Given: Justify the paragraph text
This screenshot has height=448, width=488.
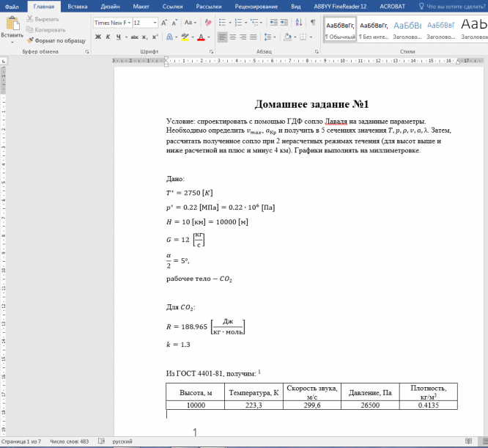Looking at the screenshot, I should pos(254,37).
